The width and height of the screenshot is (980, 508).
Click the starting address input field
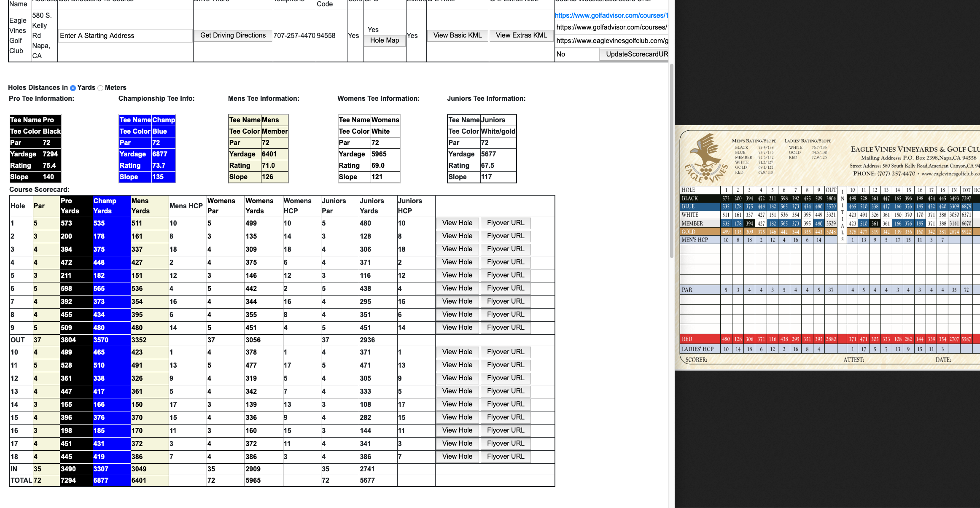click(125, 36)
